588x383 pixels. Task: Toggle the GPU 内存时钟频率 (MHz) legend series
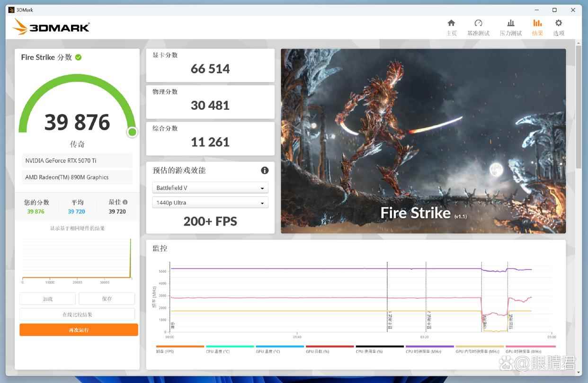point(480,349)
